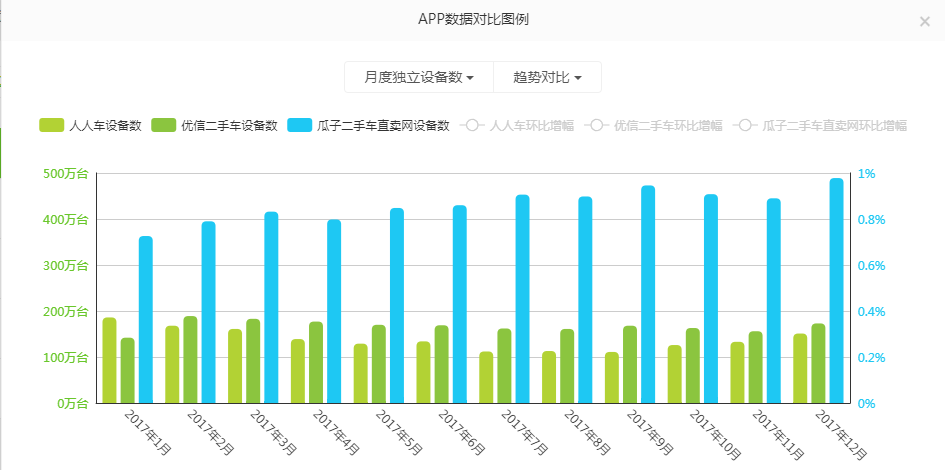The width and height of the screenshot is (945, 470).
Task: Click the 2017年1月 axis label
Action: point(148,432)
